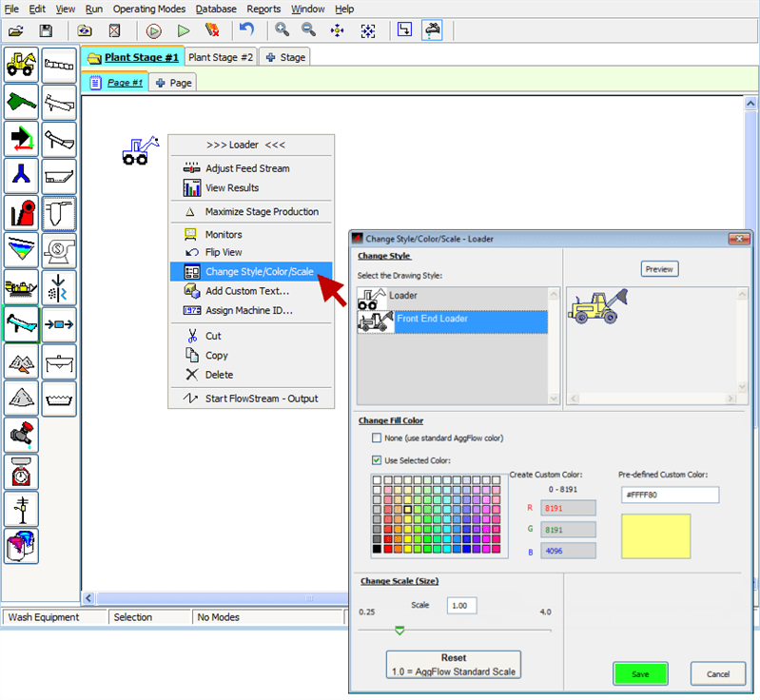The height and width of the screenshot is (700, 760).
Task: Click the green Save button
Action: click(640, 673)
